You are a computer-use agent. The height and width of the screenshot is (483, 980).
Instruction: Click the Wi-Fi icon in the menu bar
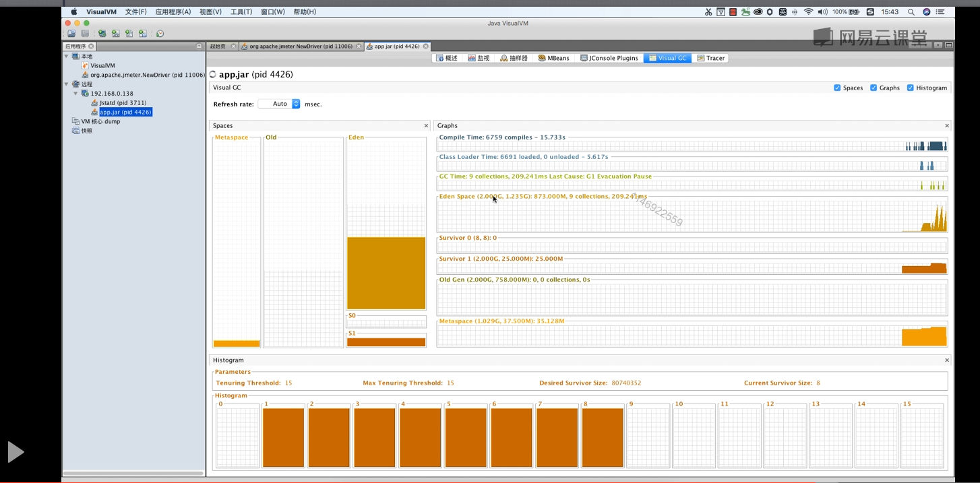(x=808, y=11)
